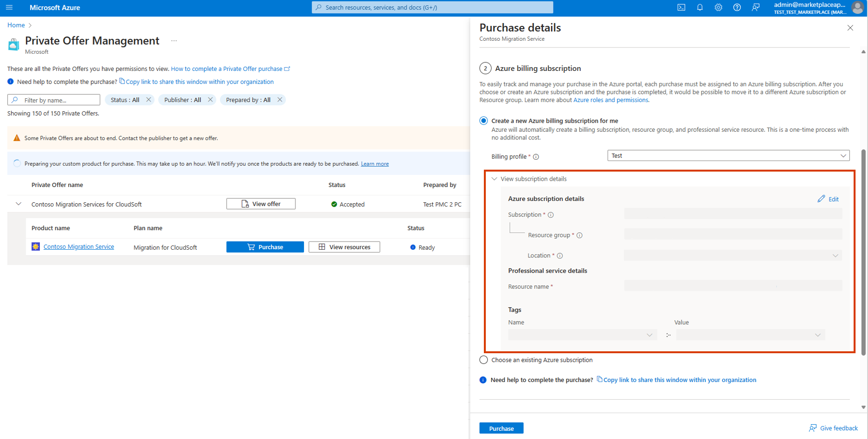
Task: Collapse the 'View subscription details' section
Action: (494, 178)
